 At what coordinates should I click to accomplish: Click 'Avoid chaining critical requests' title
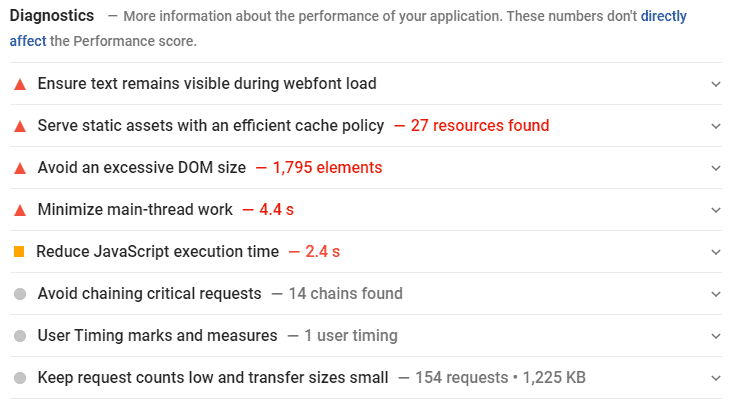click(x=149, y=293)
